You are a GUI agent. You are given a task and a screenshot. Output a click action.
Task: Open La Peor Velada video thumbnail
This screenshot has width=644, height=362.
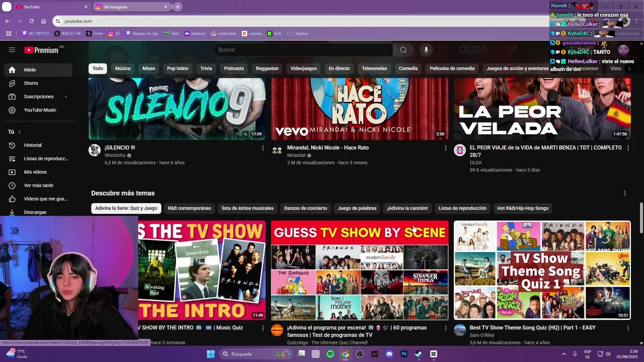click(x=542, y=109)
